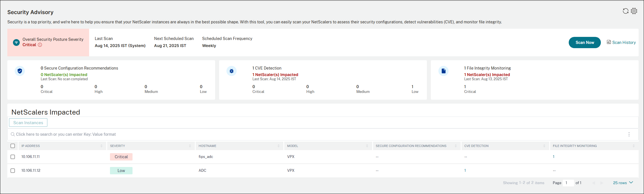Click the file icon for File Integrity Monitoring
Image resolution: width=644 pixels, height=194 pixels.
[444, 71]
